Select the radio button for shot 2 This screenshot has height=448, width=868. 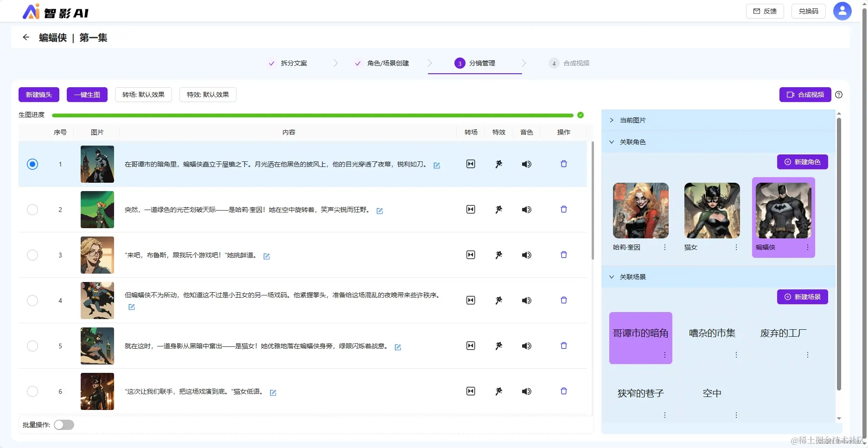(32, 209)
